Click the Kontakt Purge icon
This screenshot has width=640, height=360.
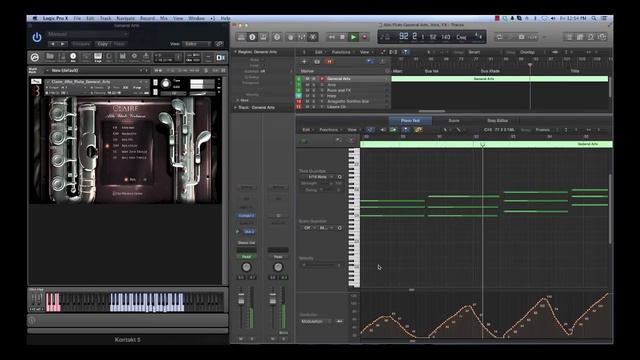click(x=146, y=57)
